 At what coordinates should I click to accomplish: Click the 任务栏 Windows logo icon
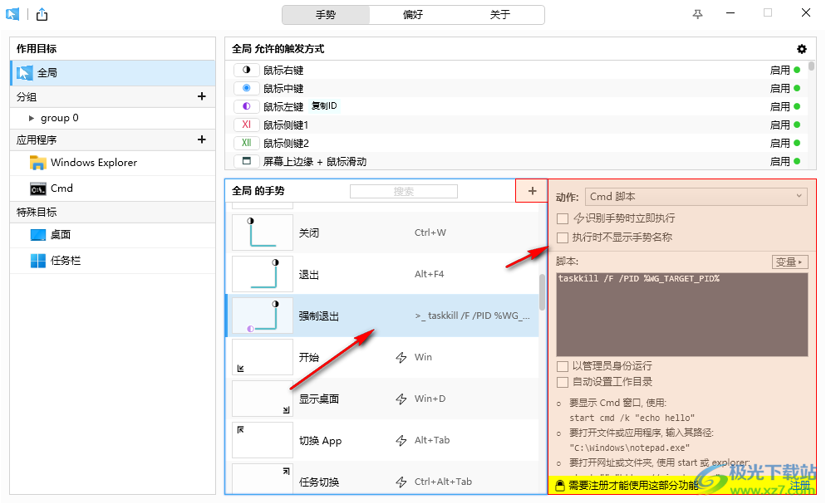[38, 261]
